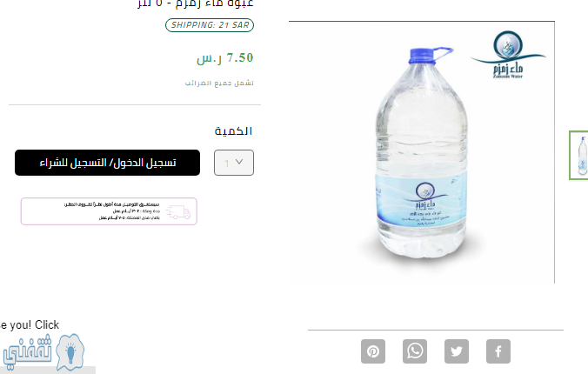Click the product title heading

coord(196,3)
